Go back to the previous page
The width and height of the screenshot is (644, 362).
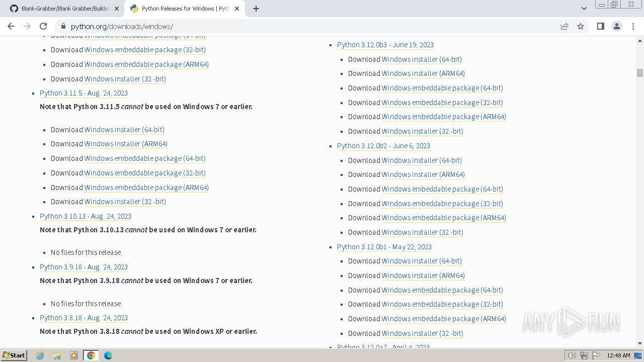pos(11,26)
